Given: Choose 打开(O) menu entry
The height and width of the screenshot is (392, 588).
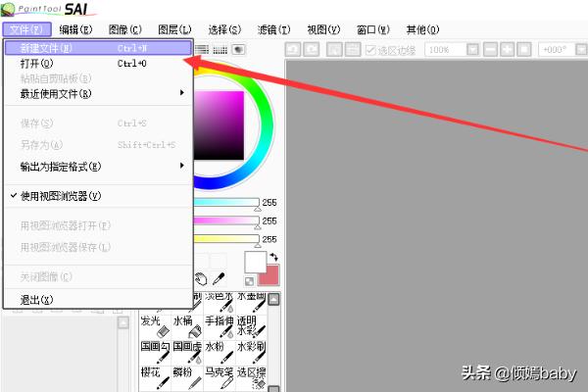Looking at the screenshot, I should pyautogui.click(x=98, y=64).
